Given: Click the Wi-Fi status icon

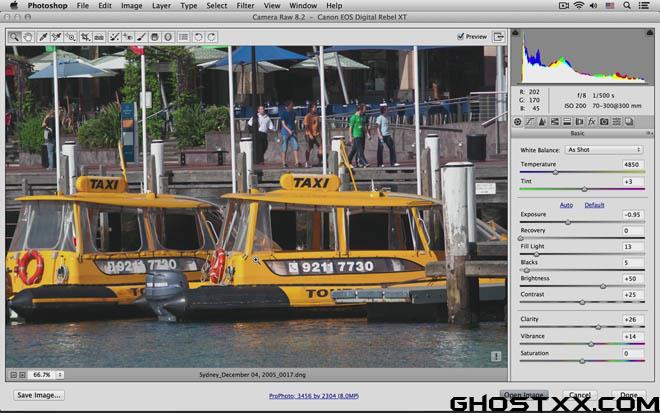Looking at the screenshot, I should coord(579,5).
